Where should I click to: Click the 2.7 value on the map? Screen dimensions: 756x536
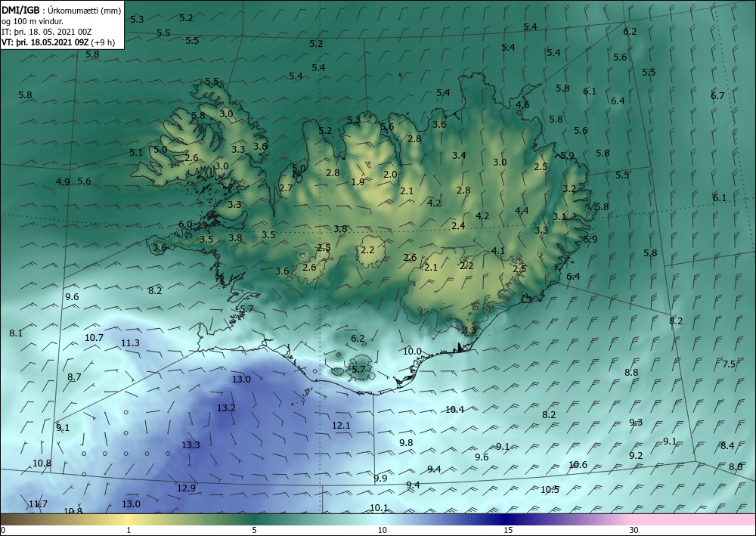coord(286,187)
